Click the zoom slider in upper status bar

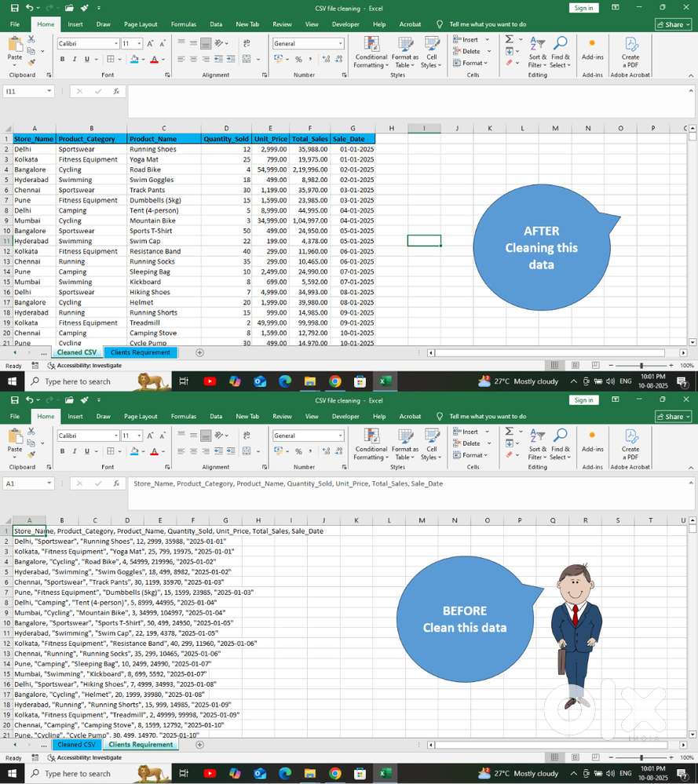641,366
